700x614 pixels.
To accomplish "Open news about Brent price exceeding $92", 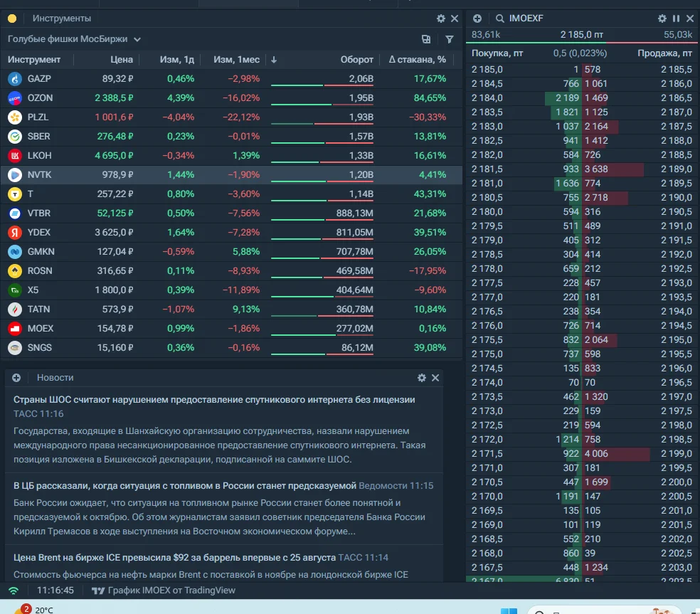I will pos(174,557).
